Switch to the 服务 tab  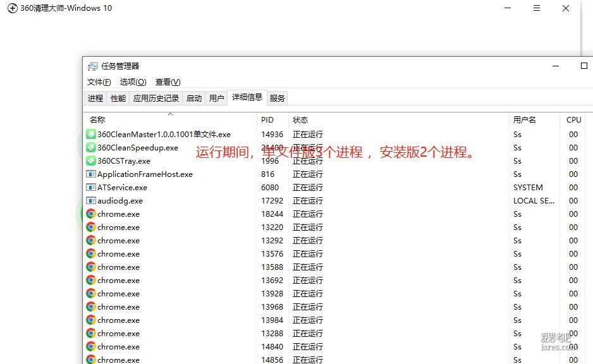point(277,99)
